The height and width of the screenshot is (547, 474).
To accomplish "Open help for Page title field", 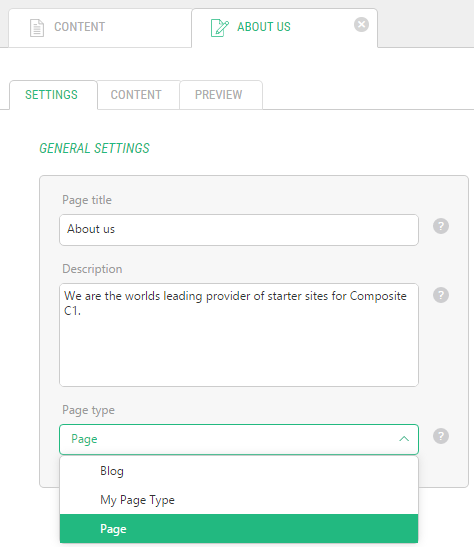I will point(441,226).
